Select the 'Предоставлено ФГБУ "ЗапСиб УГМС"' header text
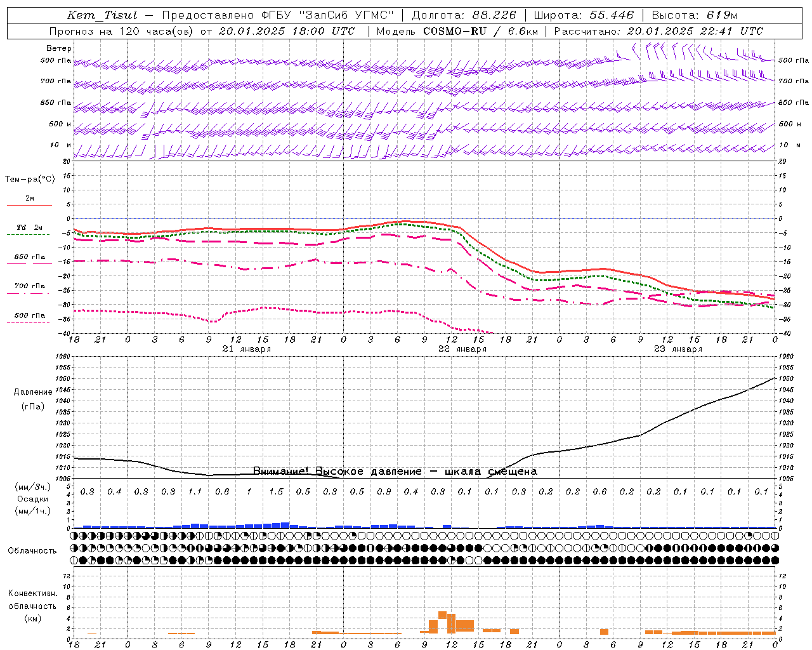Viewport: 812px width, 650px height. 278,15
